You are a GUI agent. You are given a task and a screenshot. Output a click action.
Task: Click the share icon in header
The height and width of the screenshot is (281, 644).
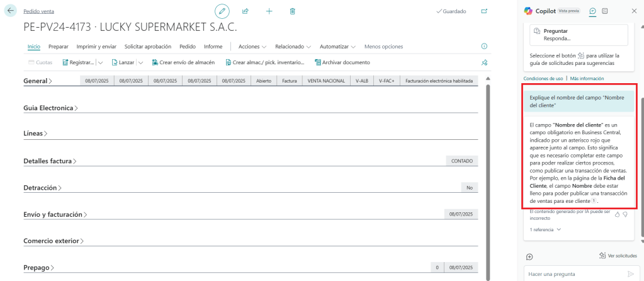246,11
